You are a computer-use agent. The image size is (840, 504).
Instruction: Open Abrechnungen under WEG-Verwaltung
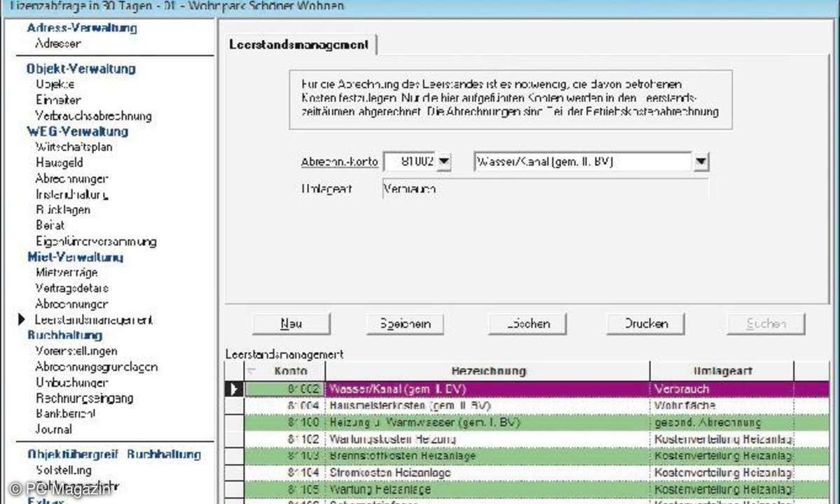coord(71,178)
